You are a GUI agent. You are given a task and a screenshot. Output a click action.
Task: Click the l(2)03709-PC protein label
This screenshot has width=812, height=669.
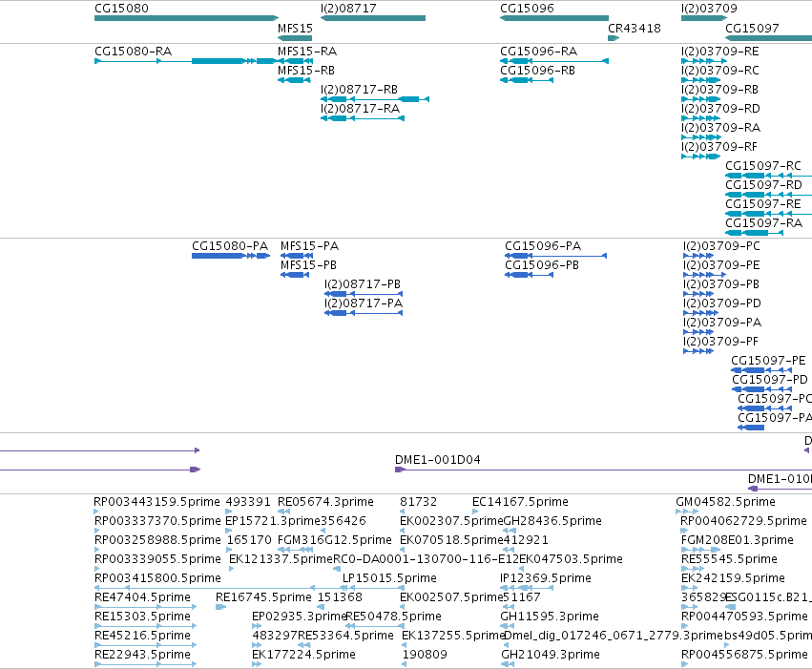click(722, 246)
